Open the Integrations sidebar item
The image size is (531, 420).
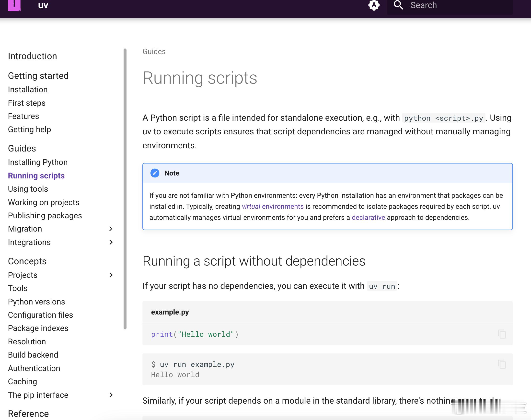[x=29, y=242]
